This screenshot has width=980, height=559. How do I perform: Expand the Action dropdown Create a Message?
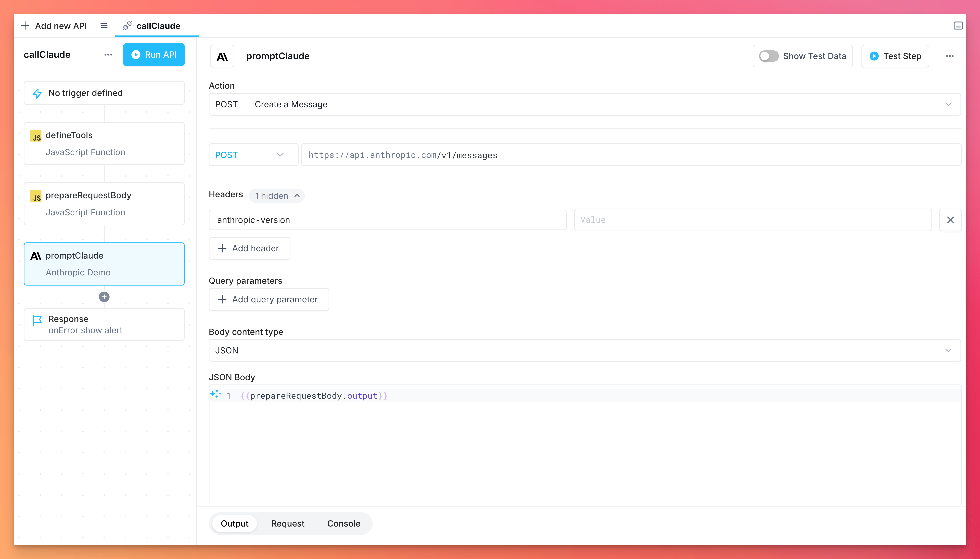pyautogui.click(x=585, y=104)
